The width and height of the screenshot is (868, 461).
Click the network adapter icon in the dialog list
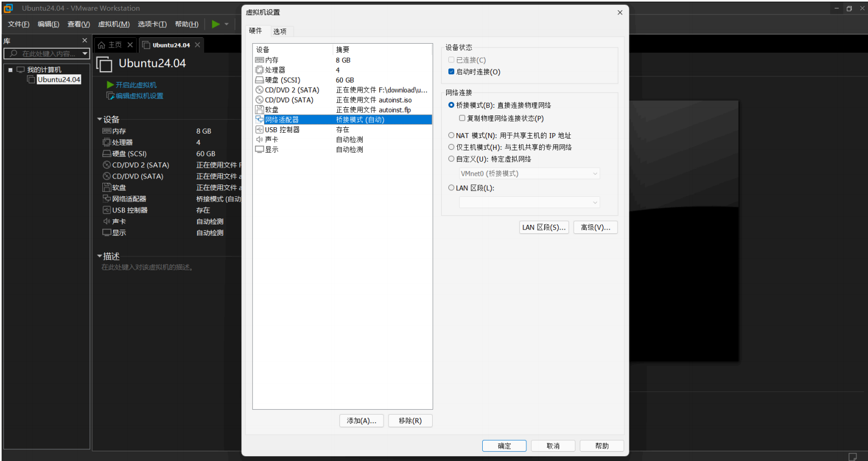pyautogui.click(x=260, y=120)
